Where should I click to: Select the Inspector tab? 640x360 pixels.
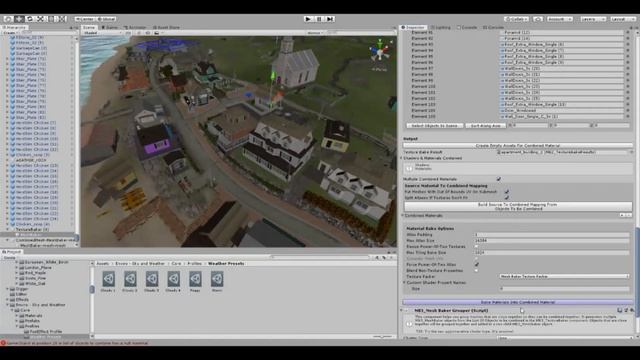tap(413, 27)
